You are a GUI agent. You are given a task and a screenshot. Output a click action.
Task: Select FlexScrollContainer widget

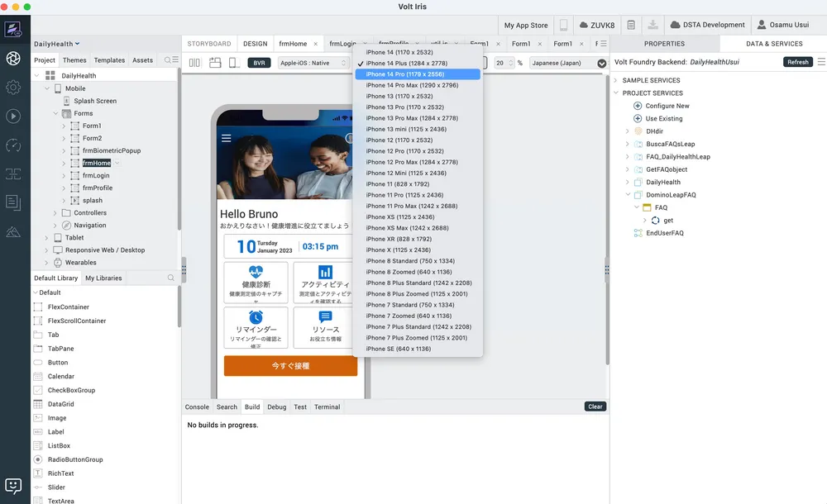click(76, 321)
